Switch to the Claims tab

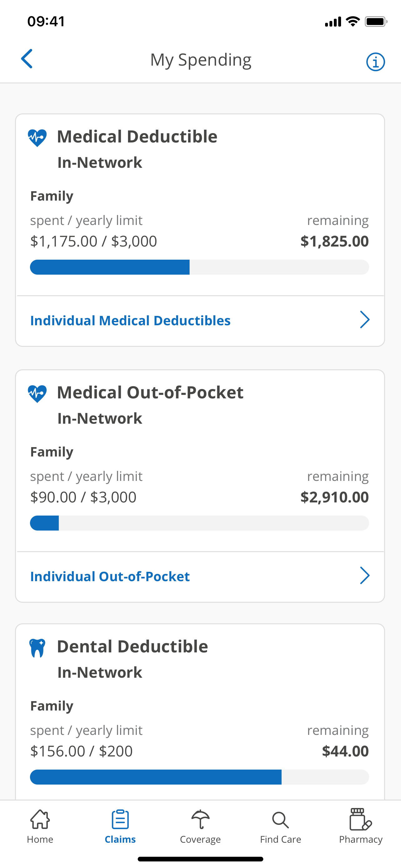pyautogui.click(x=120, y=826)
